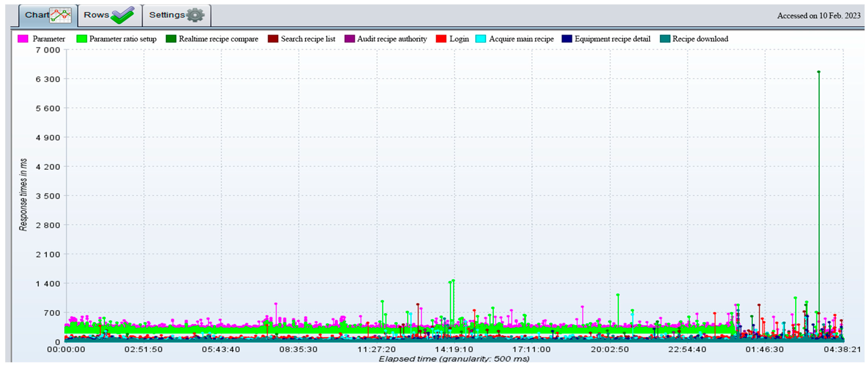Click the 14:19:10 time axis label
Viewport: 868px width, 369px height.
(454, 349)
